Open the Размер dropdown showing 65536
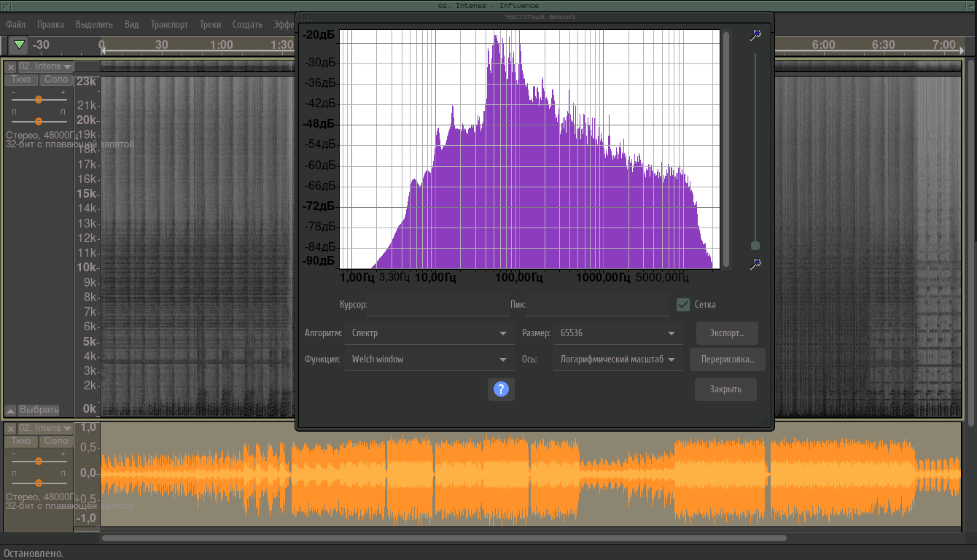 pos(618,333)
